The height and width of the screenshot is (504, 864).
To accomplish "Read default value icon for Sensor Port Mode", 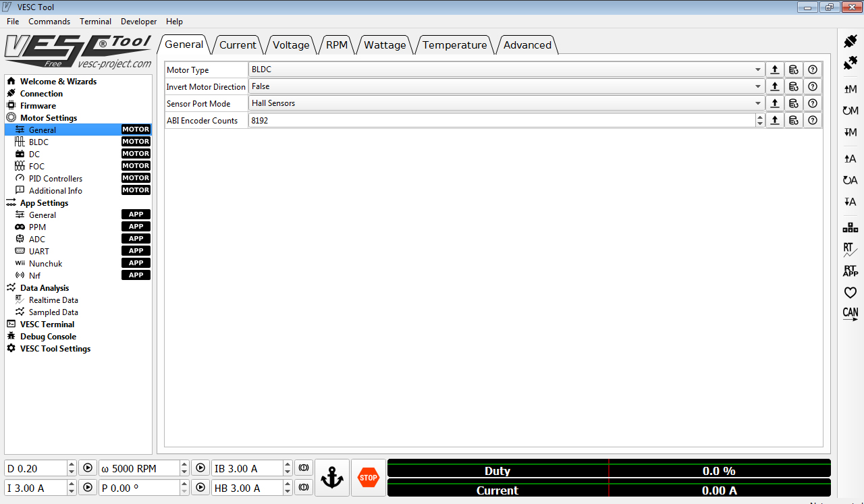I will pos(794,103).
